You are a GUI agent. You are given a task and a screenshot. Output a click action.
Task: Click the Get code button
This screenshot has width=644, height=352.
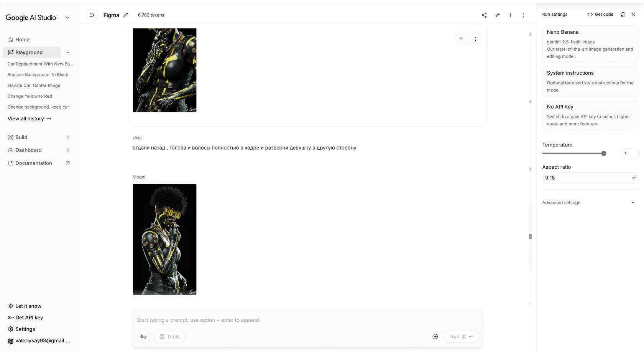[600, 15]
